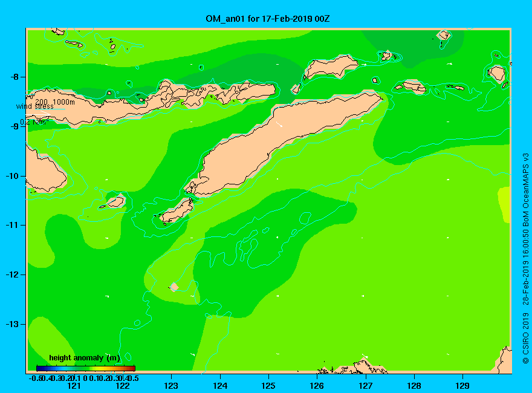Click the longitude label "126"
The image size is (532, 393).
coord(317,386)
